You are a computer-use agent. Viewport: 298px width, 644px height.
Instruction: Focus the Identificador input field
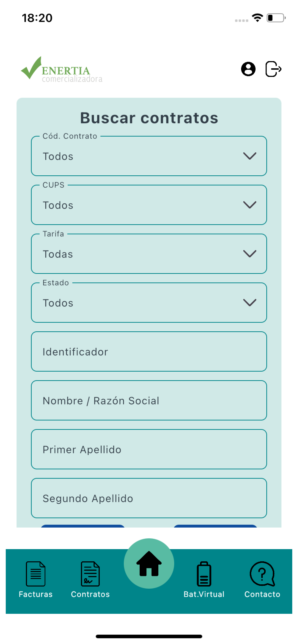(149, 351)
